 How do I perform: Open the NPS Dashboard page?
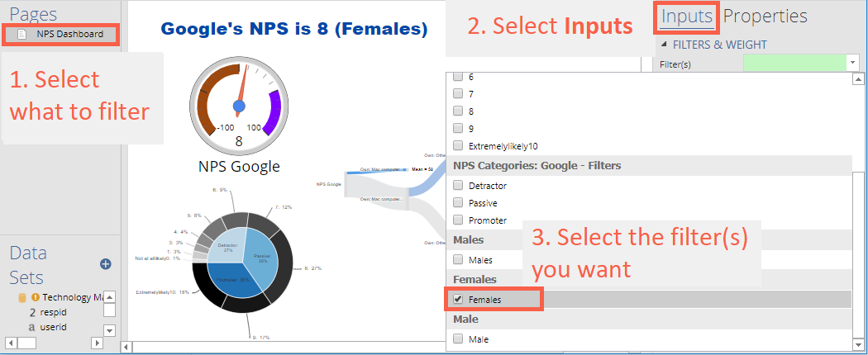(x=61, y=35)
